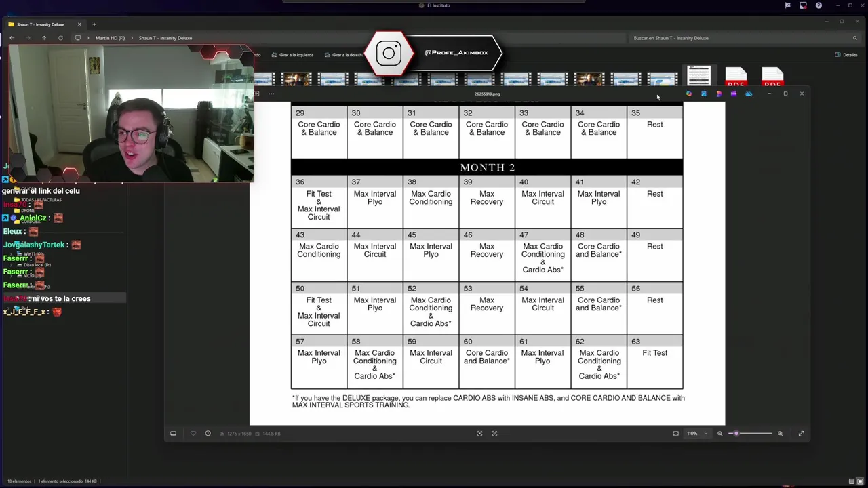Viewport: 868px width, 488px height.
Task: Toggle the Detalles pane button
Action: [x=846, y=55]
